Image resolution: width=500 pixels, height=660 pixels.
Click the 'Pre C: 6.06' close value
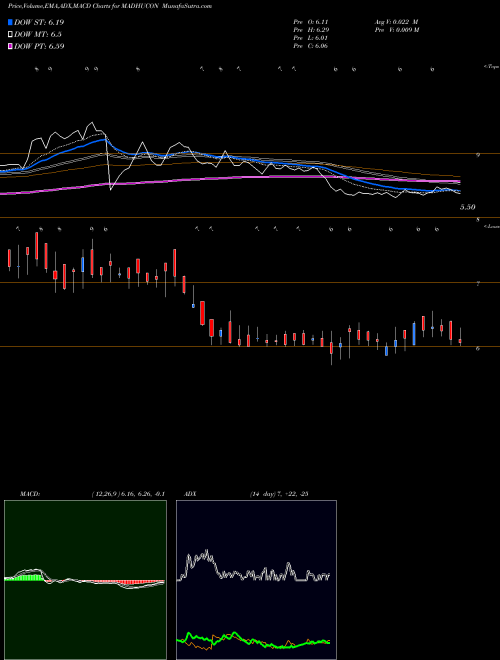[311, 46]
